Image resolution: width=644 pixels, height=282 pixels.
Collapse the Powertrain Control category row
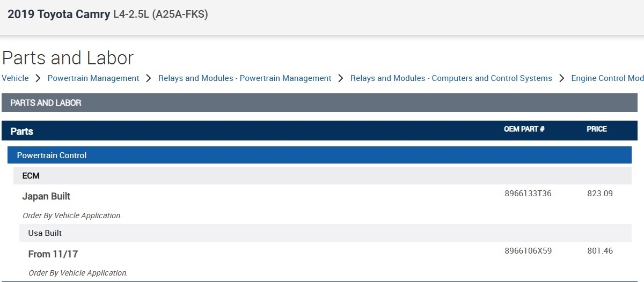coord(319,155)
